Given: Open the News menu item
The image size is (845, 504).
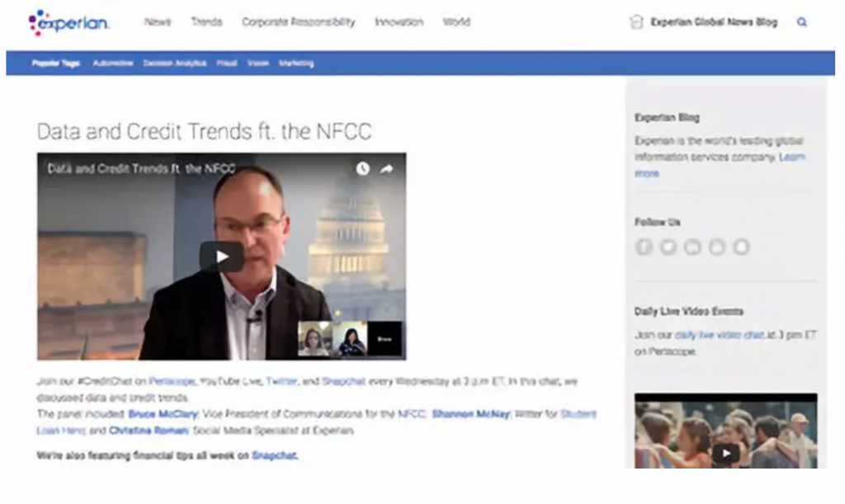Looking at the screenshot, I should [x=158, y=22].
